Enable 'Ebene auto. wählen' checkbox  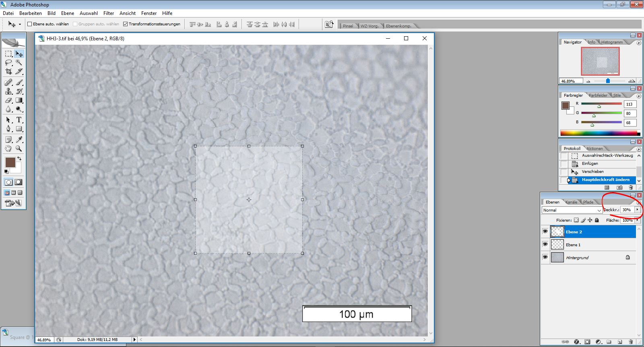point(29,24)
